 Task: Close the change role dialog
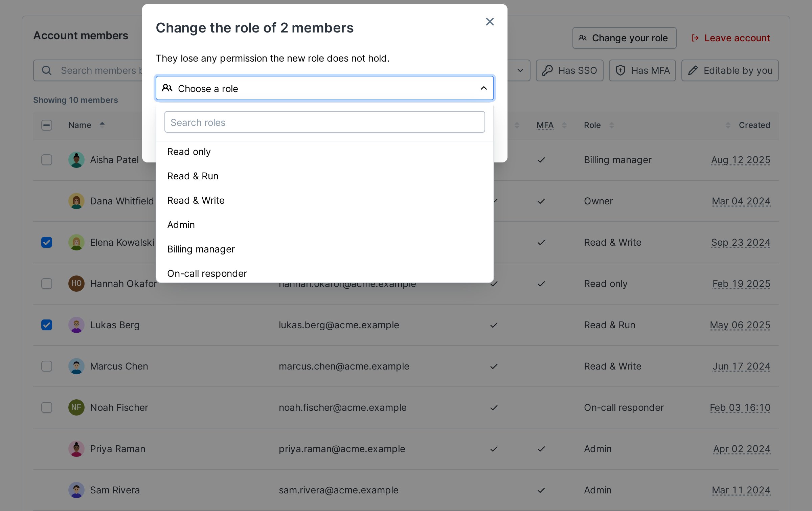490,22
